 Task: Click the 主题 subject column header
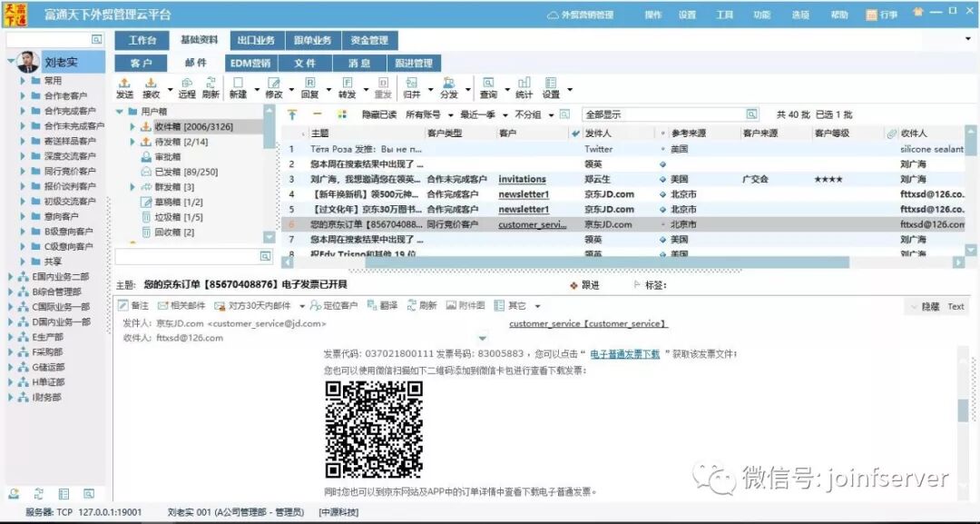320,133
